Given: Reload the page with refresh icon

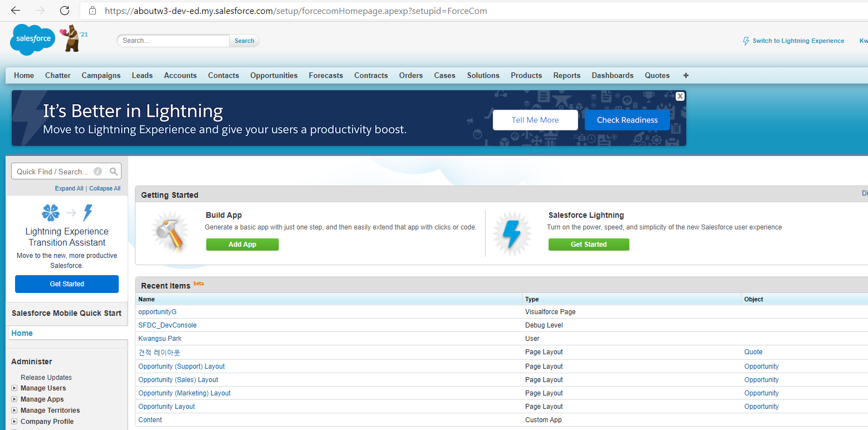Looking at the screenshot, I should pos(65,11).
